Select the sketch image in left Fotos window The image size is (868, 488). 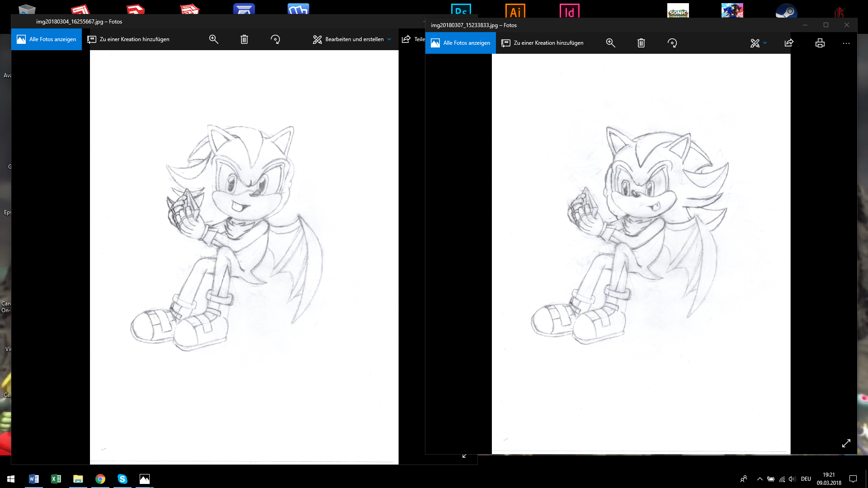point(244,257)
